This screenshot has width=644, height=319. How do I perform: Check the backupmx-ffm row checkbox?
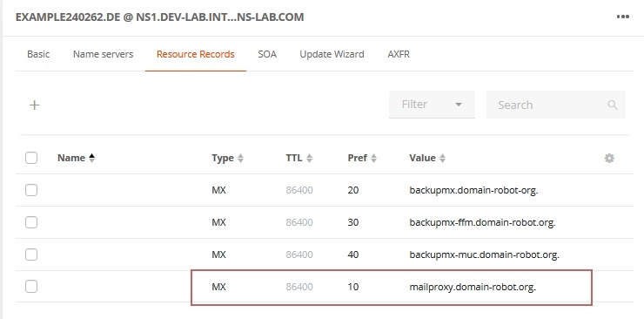(31, 222)
